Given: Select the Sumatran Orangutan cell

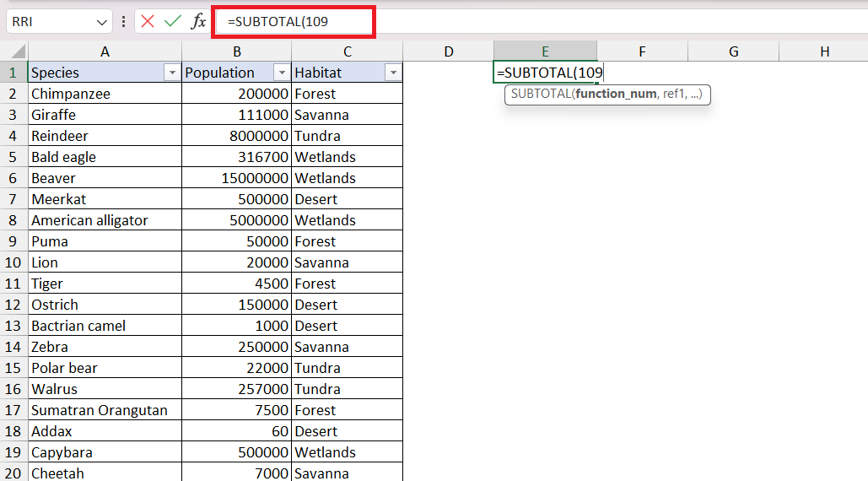Looking at the screenshot, I should (x=105, y=410).
